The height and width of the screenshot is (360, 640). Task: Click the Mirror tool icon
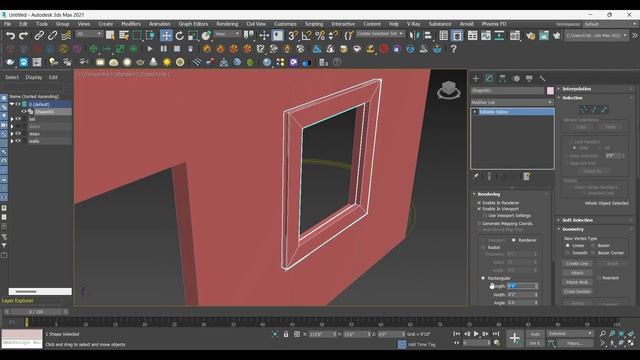[414, 36]
